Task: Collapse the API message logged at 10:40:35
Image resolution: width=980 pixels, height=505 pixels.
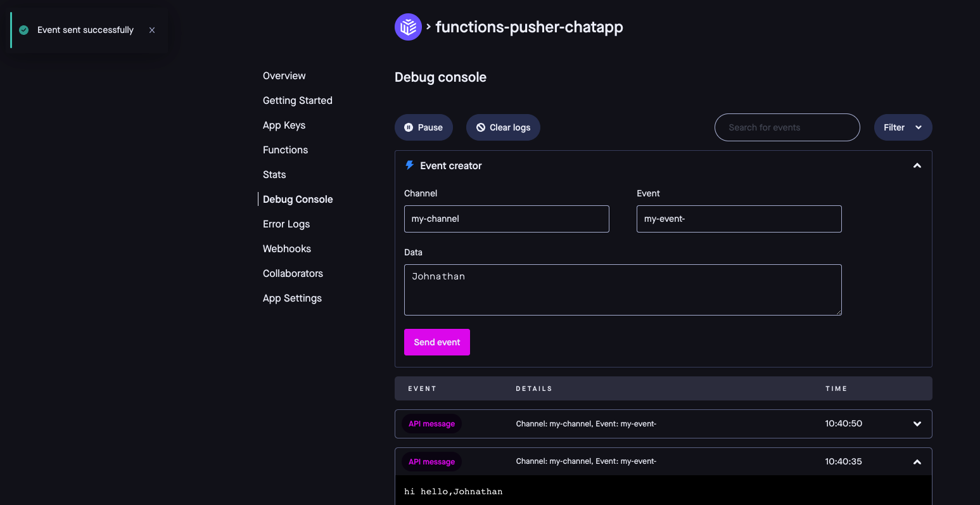Action: pyautogui.click(x=917, y=462)
